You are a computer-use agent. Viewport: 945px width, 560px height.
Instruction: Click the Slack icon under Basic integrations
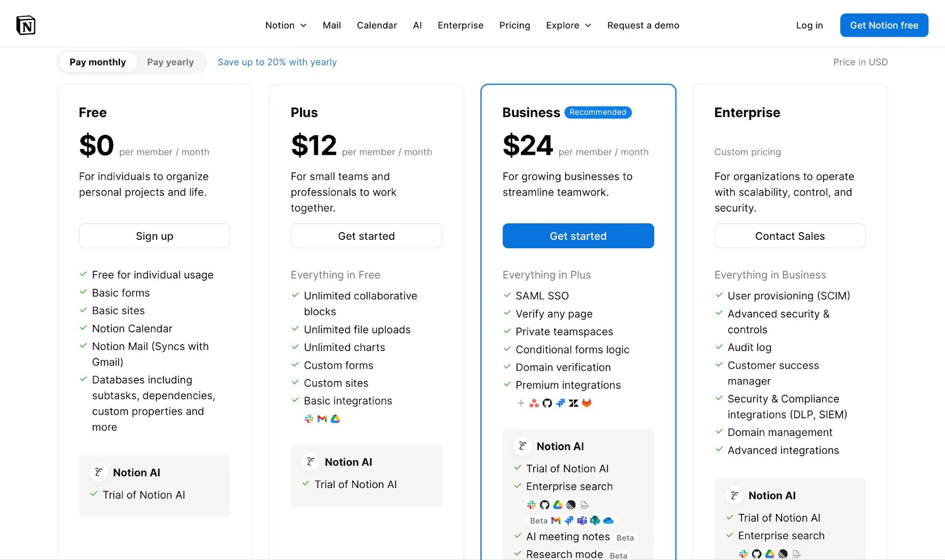[x=309, y=419]
